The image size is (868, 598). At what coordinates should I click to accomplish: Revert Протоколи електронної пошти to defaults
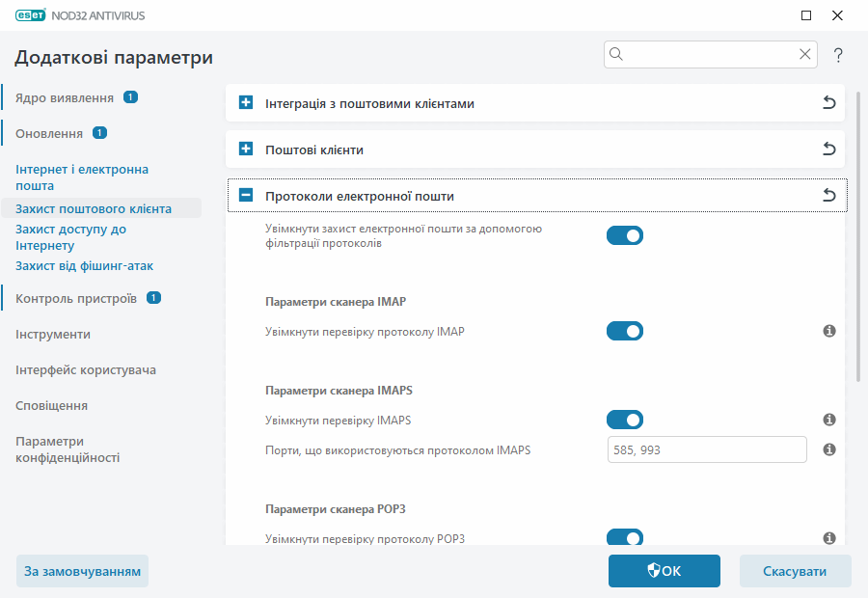click(x=828, y=195)
